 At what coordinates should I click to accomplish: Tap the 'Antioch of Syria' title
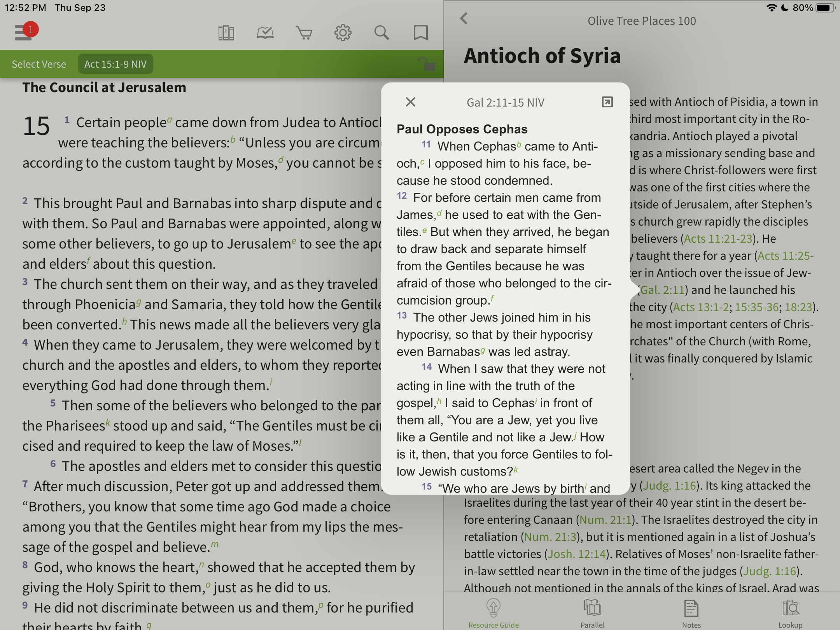tap(542, 56)
